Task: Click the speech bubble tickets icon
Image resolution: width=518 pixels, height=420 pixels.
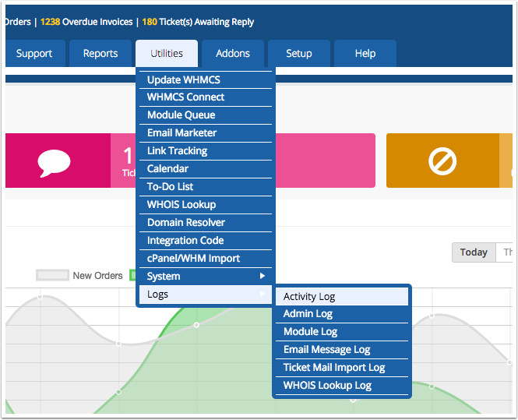Action: [55, 163]
